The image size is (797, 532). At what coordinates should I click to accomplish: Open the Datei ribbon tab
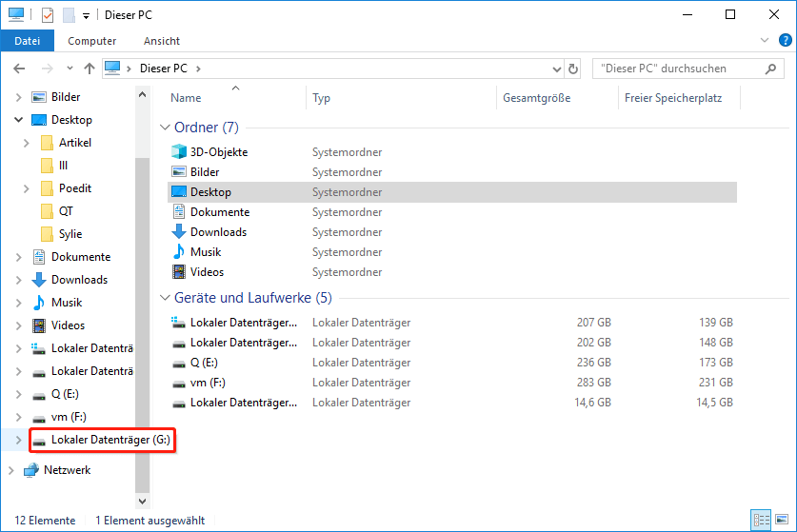coord(28,41)
